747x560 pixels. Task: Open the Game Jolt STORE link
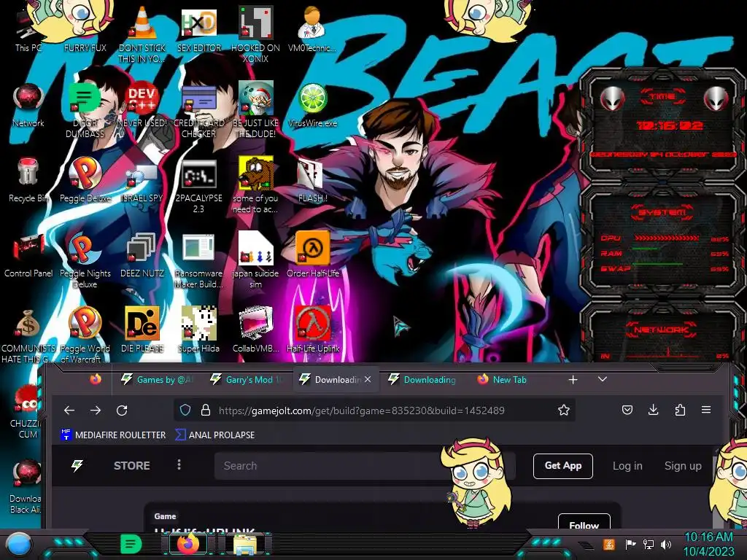[x=131, y=466]
